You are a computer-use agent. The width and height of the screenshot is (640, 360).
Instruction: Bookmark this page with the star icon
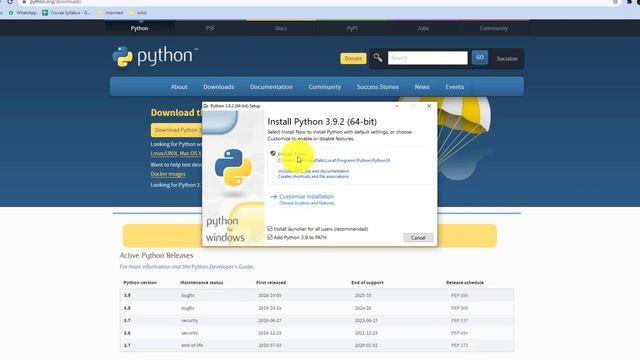coord(615,2)
